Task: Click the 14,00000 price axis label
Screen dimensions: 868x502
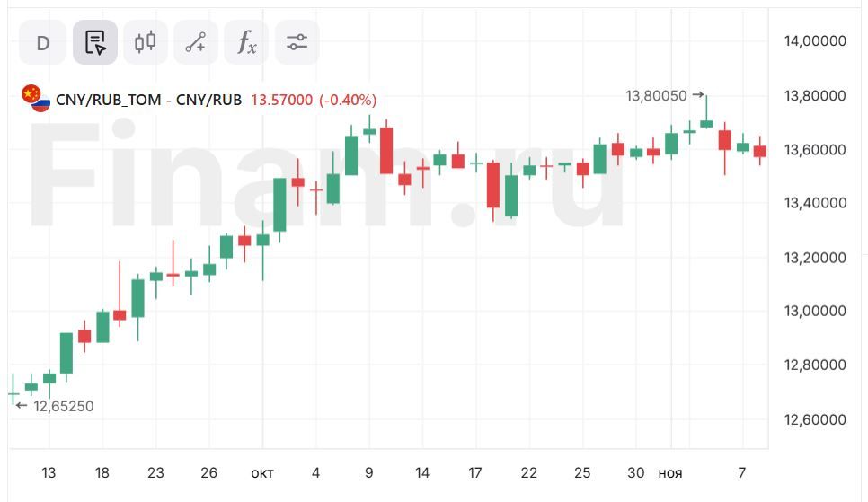Action: click(815, 41)
